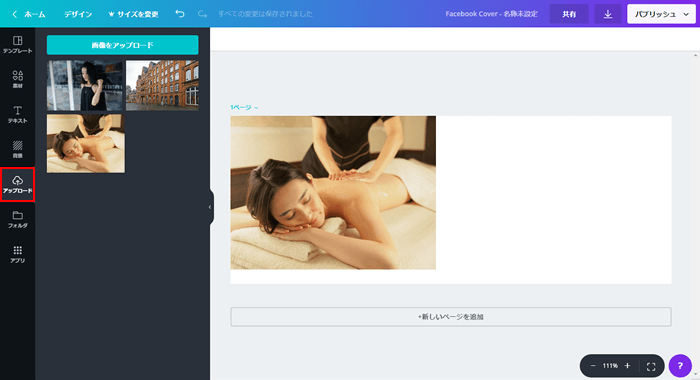
Task: Select the woman in black dress thumbnail
Action: click(84, 85)
